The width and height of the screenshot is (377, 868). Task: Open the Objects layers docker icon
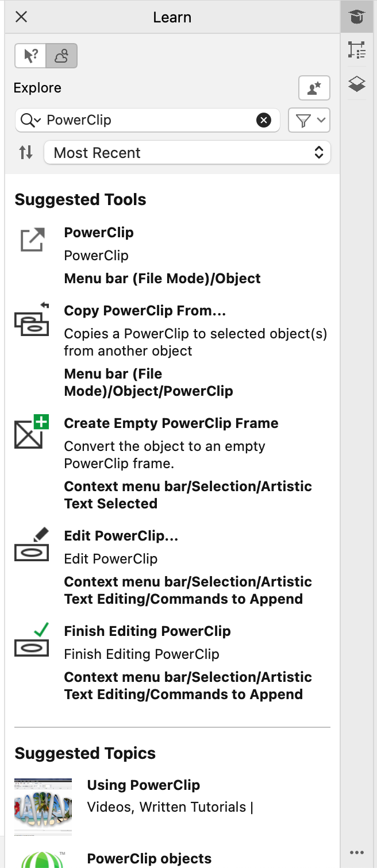pyautogui.click(x=357, y=84)
